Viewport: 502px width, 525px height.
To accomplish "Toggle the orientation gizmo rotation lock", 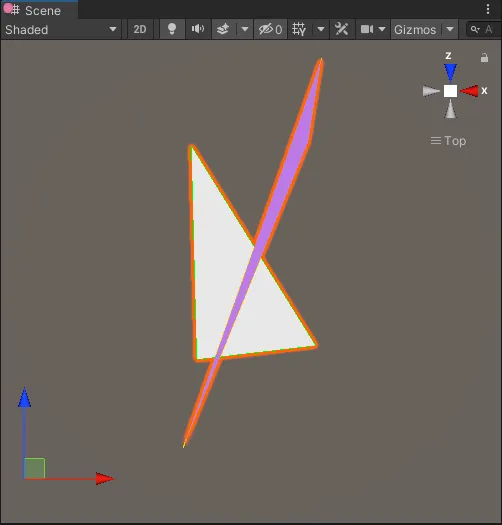I will [484, 58].
